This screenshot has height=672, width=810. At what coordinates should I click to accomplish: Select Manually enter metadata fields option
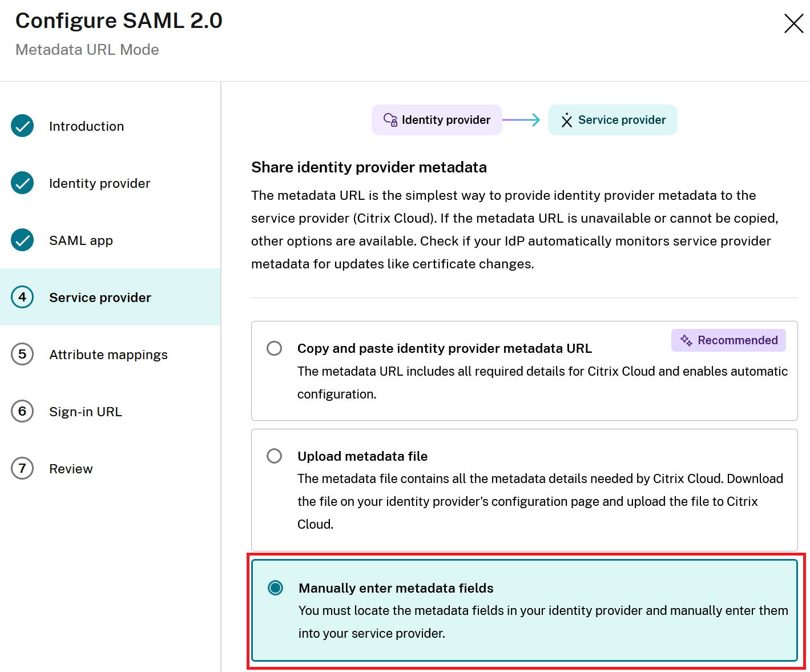(x=276, y=588)
